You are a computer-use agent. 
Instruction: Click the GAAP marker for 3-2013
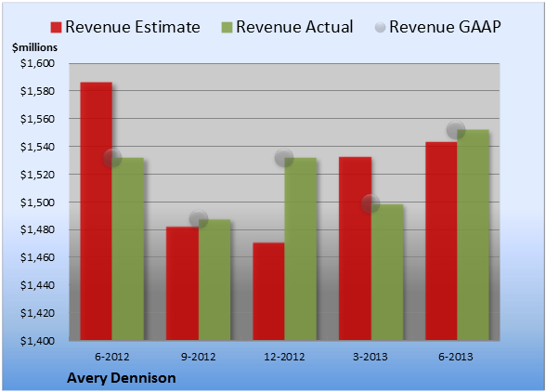pos(370,203)
